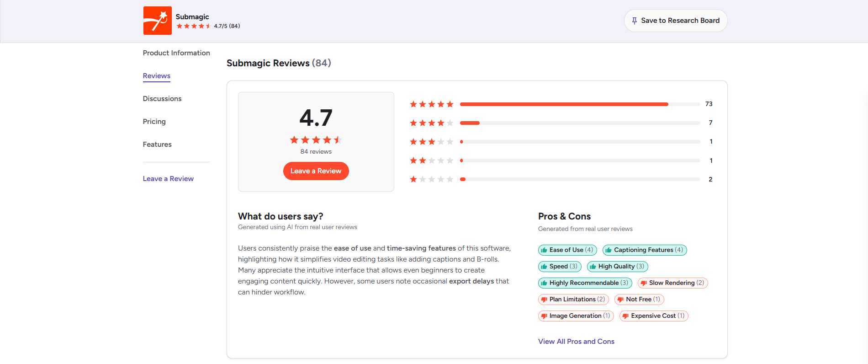
Task: Click the five-star row star icons
Action: [432, 104]
